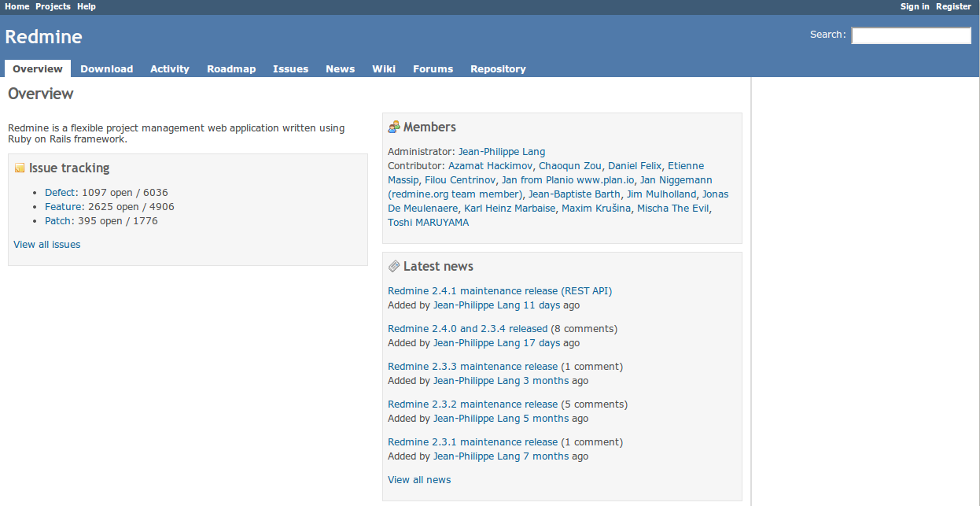
Task: Click View all news
Action: (419, 480)
